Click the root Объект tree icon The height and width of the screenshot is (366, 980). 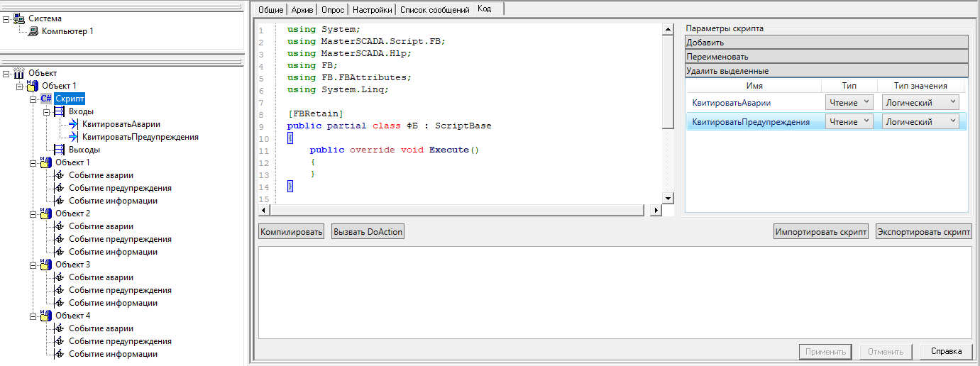point(19,73)
